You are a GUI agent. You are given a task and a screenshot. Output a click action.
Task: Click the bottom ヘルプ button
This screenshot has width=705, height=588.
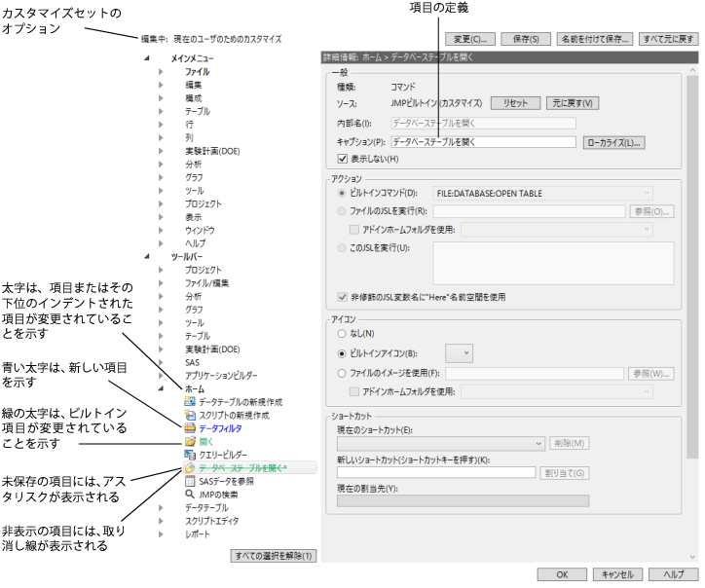point(674,574)
